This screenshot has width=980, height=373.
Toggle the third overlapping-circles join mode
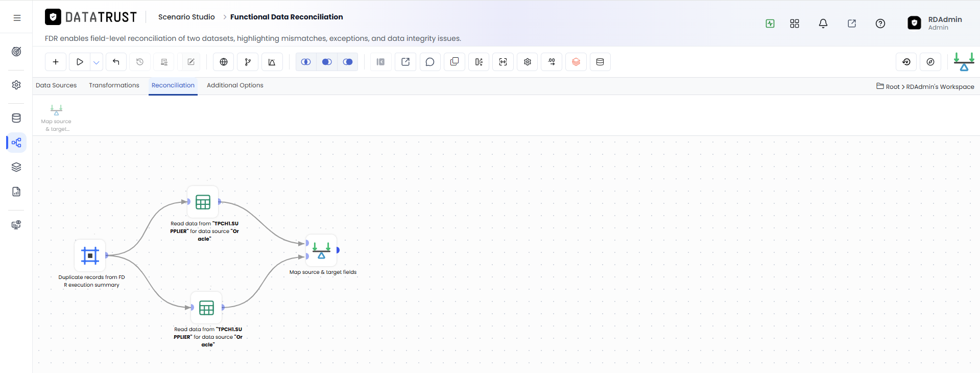[348, 62]
